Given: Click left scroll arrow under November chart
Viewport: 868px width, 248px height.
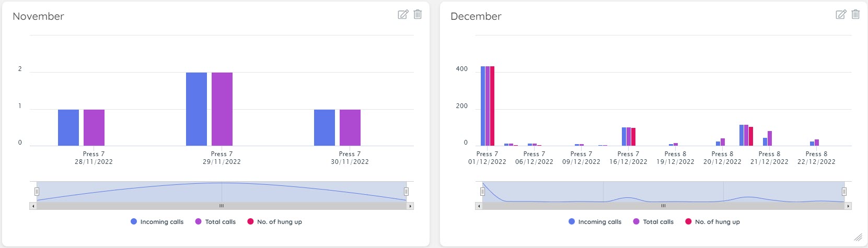Looking at the screenshot, I should [x=33, y=206].
